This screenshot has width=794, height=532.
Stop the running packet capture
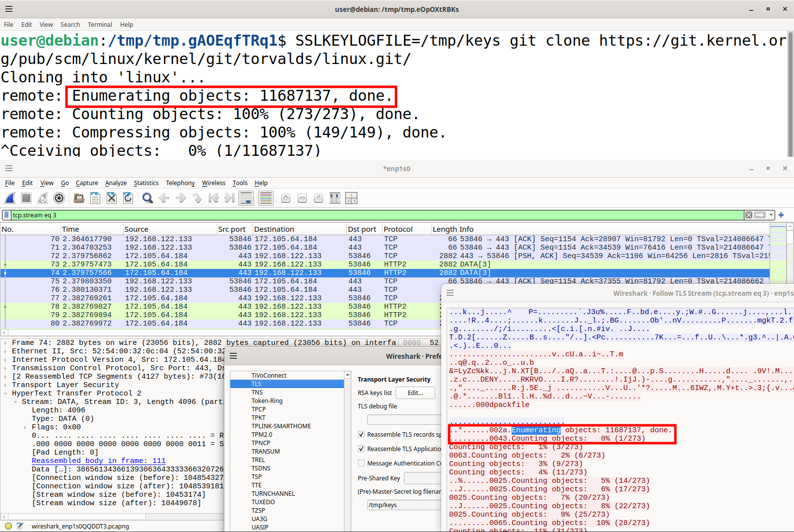coord(26,199)
